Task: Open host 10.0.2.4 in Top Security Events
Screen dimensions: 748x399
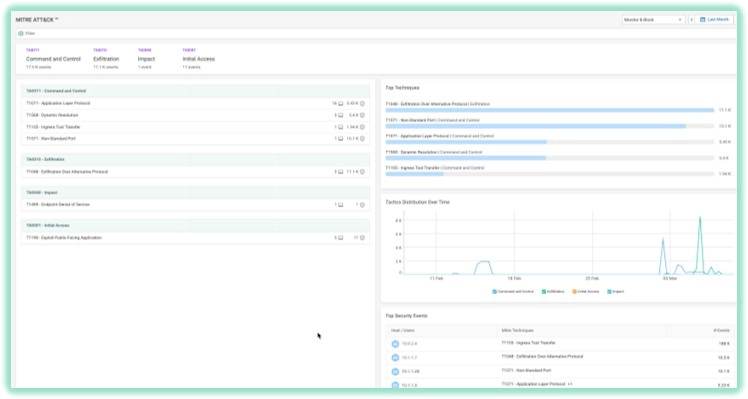Action: (x=409, y=344)
